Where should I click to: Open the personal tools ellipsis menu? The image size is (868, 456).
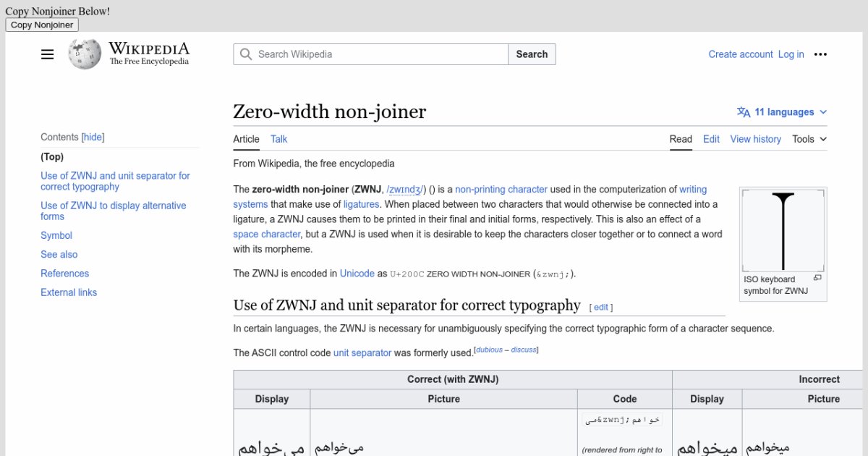(821, 54)
